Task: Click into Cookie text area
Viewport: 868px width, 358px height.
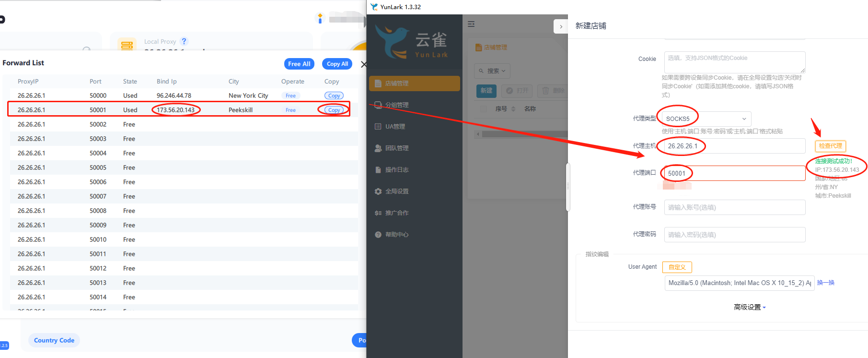Action: tap(735, 62)
